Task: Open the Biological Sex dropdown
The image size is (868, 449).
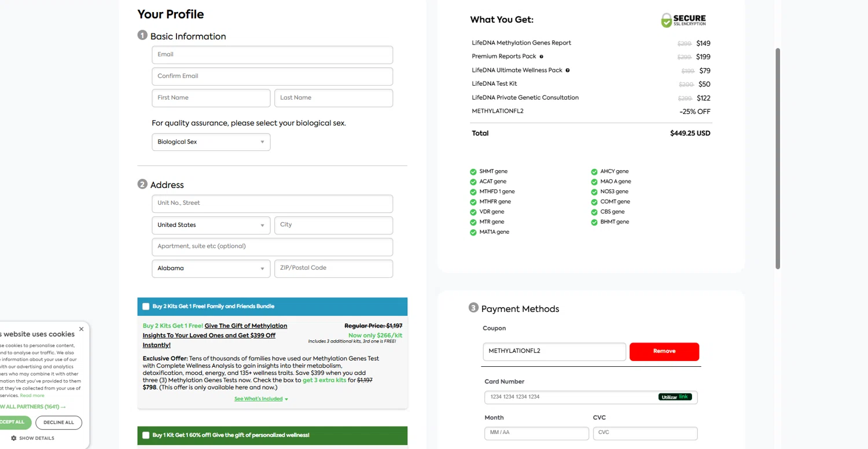Action: point(211,142)
